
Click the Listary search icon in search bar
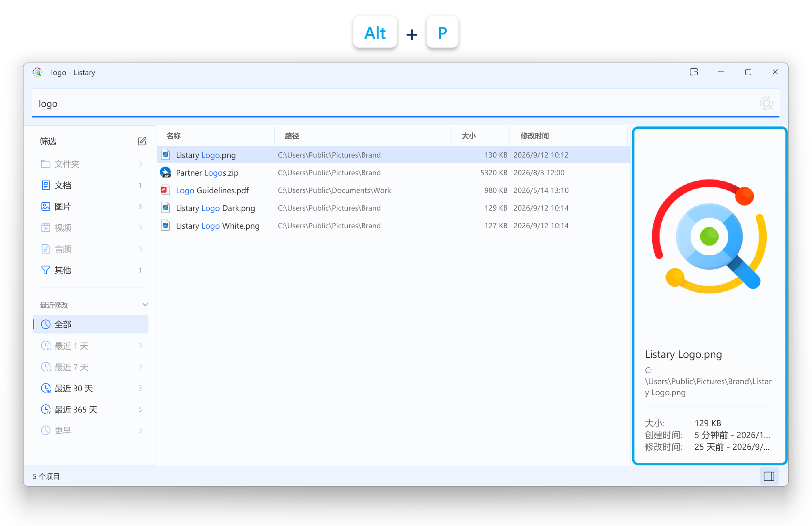coord(766,103)
